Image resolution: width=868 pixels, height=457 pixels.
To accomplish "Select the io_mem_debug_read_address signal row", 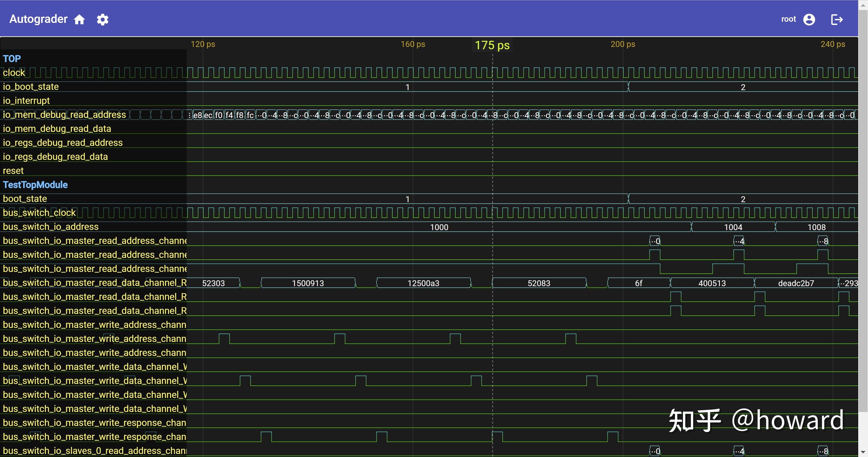I will tap(64, 115).
